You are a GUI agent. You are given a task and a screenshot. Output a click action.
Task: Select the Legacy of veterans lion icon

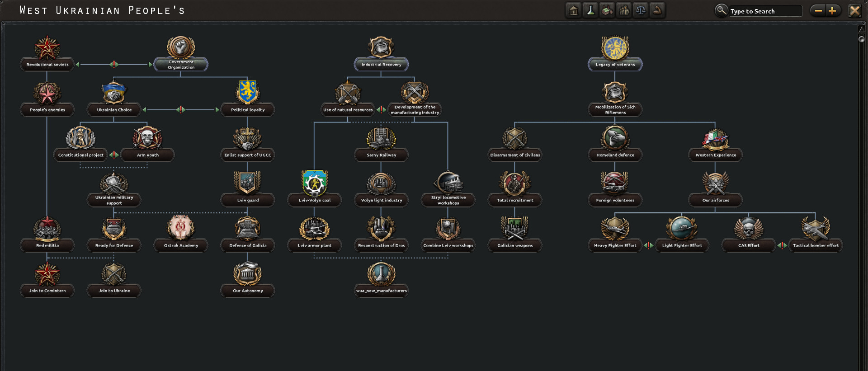(615, 47)
